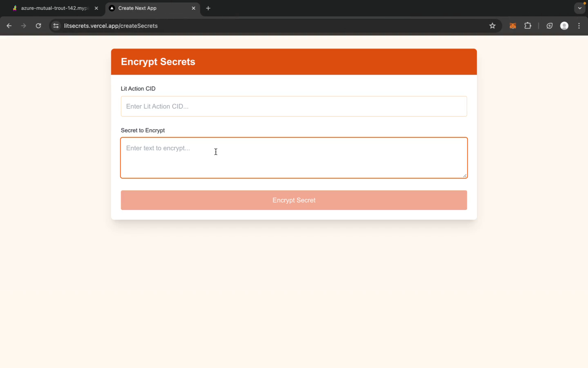Reload the current page

[x=38, y=26]
